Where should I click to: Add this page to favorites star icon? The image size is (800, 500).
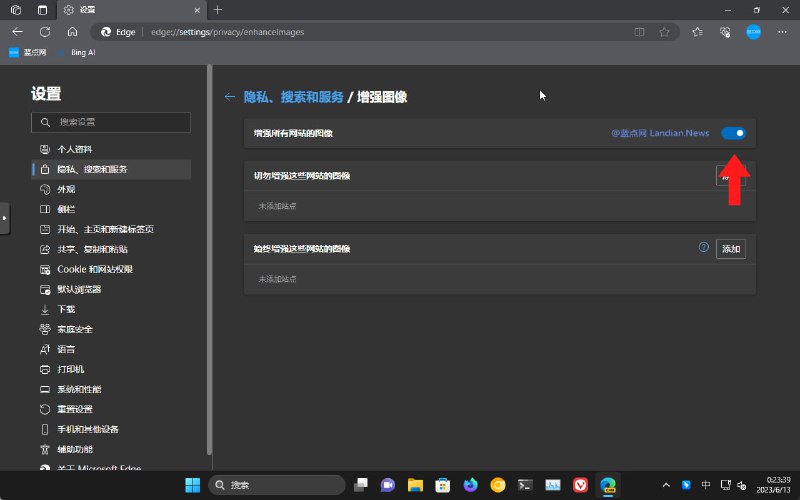[664, 32]
